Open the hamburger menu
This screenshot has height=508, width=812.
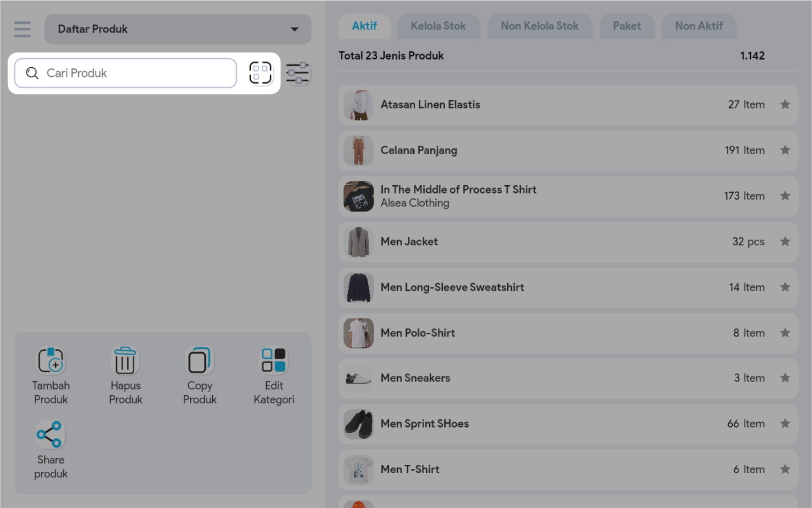pyautogui.click(x=22, y=29)
